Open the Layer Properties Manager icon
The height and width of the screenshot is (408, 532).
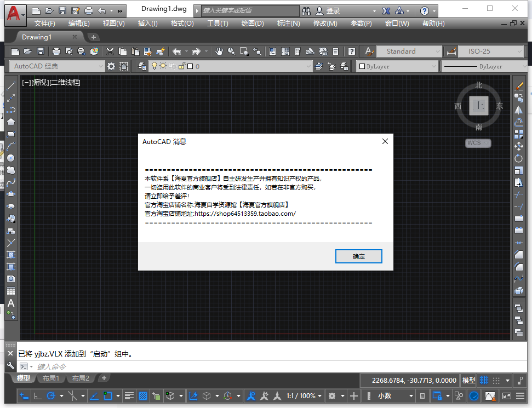(x=142, y=66)
